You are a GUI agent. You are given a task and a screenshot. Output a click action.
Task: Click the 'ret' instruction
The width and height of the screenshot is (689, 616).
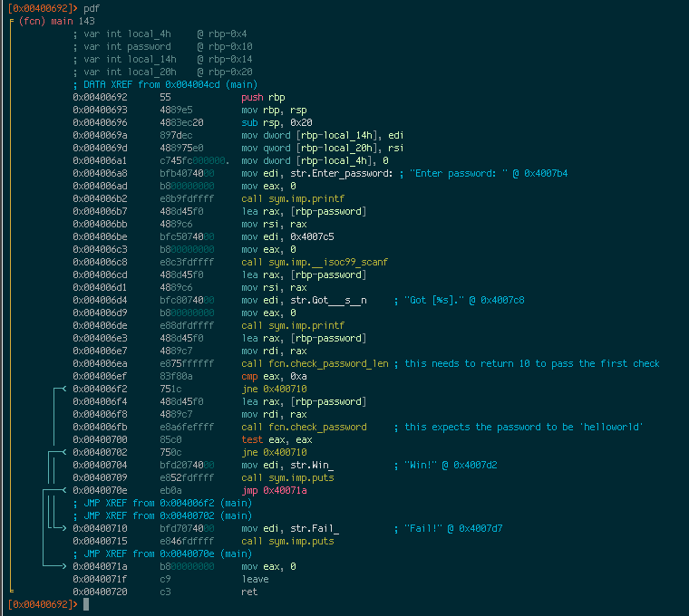pos(249,592)
